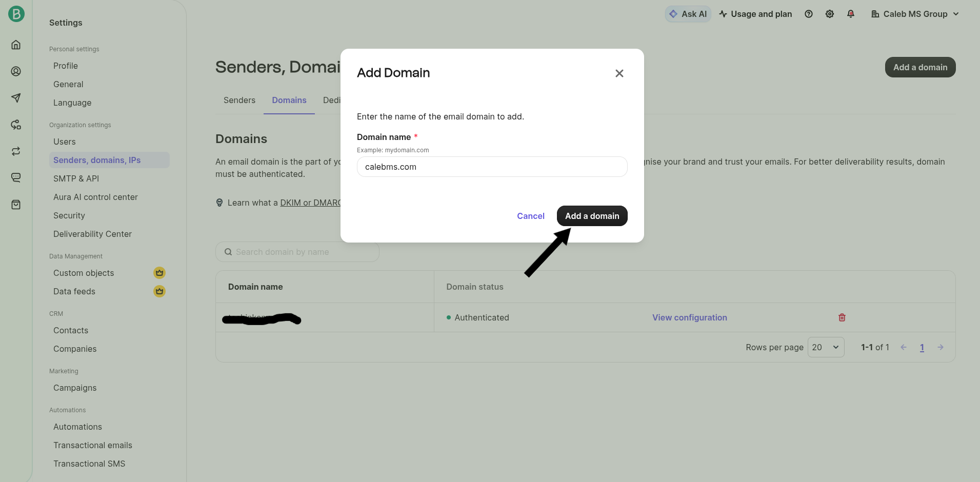This screenshot has width=980, height=482.
Task: Click the Search domain by name field
Action: (297, 252)
